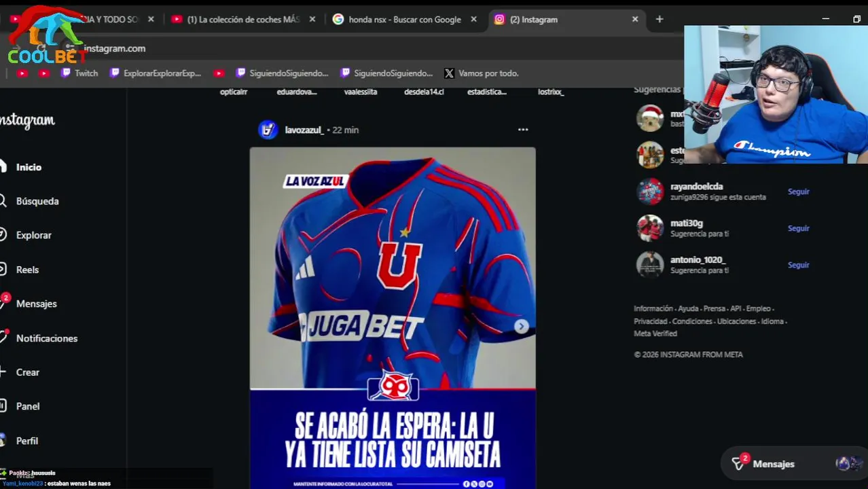Viewport: 868px width, 489px height.
Task: Open opticalrr's story
Action: (234, 92)
